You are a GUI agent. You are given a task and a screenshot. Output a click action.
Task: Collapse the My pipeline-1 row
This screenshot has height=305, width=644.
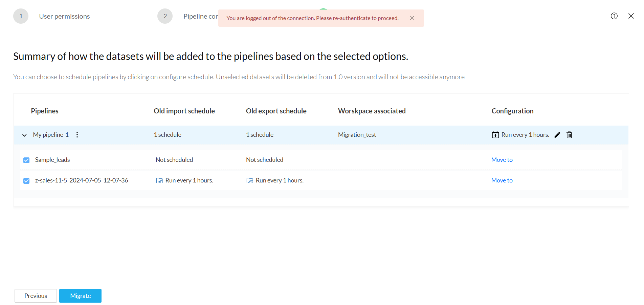24,135
